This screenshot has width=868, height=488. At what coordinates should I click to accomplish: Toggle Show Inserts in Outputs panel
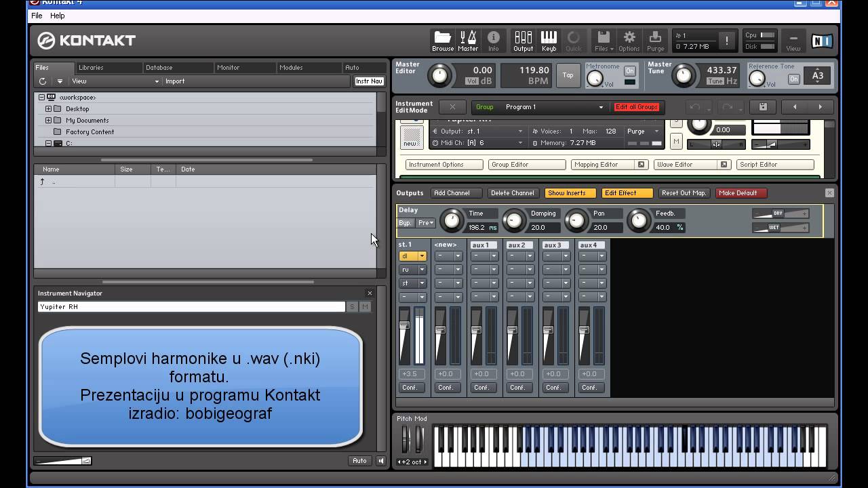tap(570, 193)
